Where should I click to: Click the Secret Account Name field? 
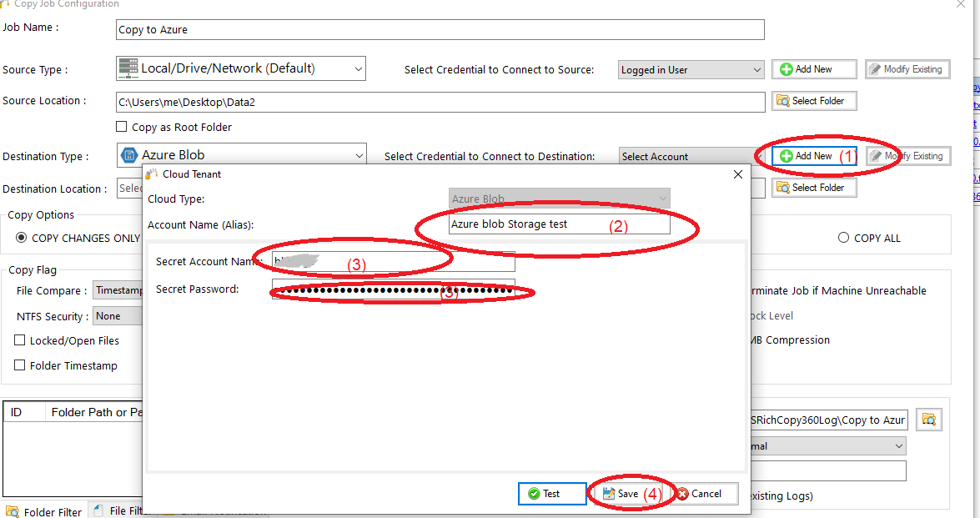coord(393,261)
